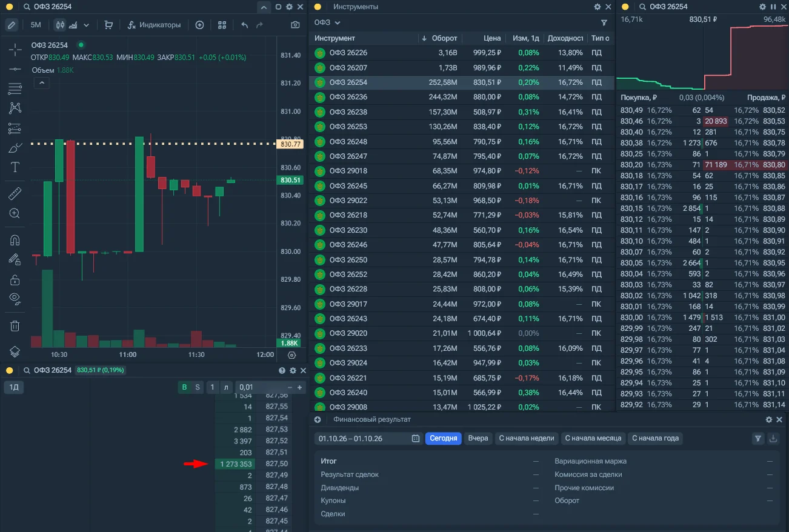The image size is (789, 532).
Task: Toggle the lock drawings tool
Action: tap(15, 280)
